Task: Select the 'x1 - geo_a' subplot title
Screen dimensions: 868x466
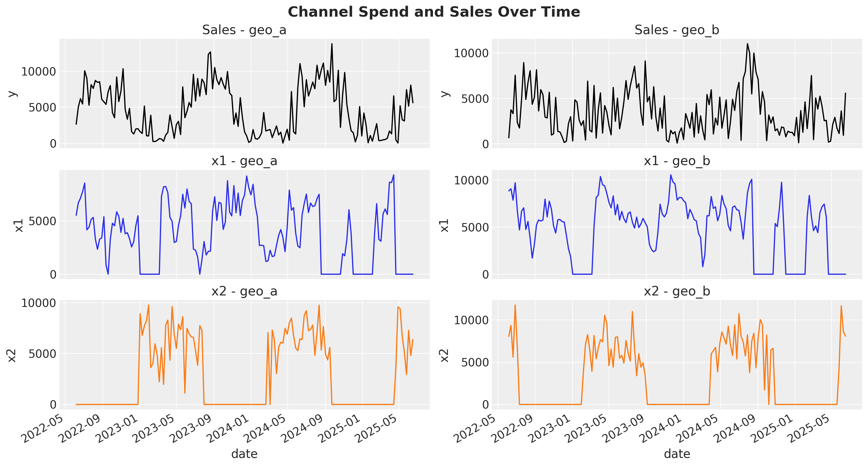Action: click(x=244, y=161)
